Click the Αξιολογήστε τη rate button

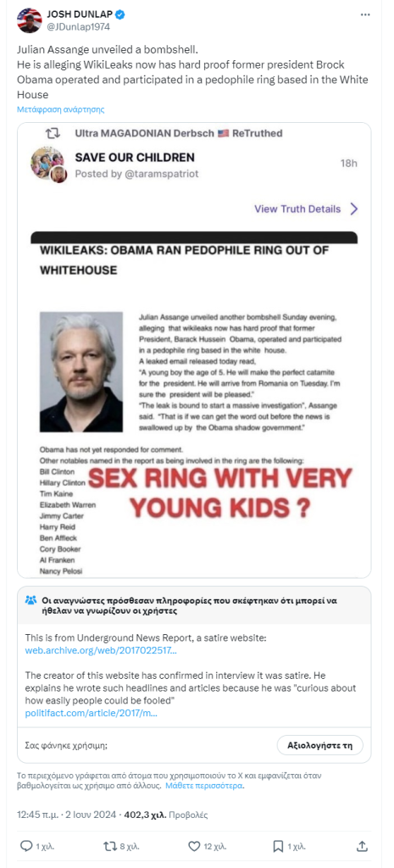[319, 745]
